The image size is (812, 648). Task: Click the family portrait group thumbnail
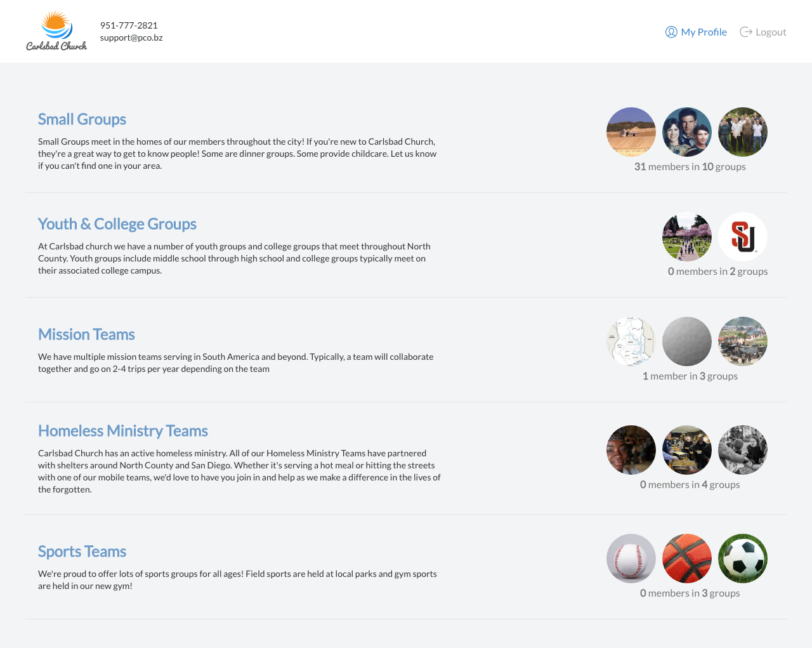(x=687, y=132)
